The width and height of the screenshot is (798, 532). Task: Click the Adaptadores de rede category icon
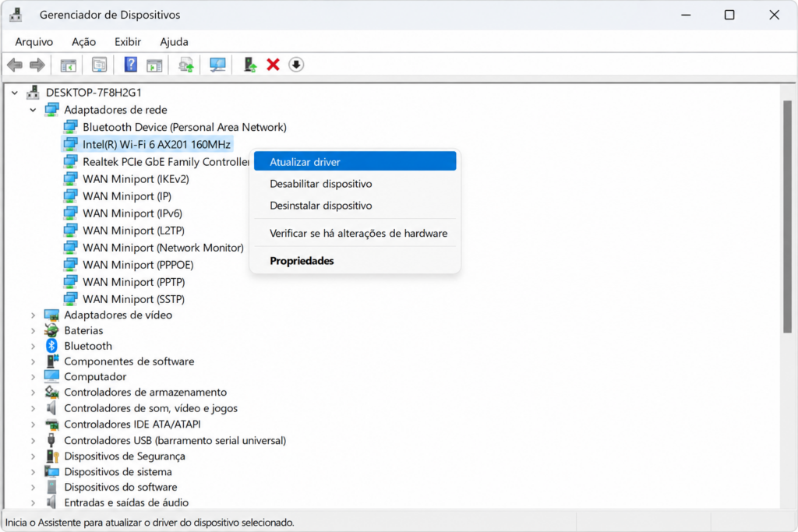(52, 110)
